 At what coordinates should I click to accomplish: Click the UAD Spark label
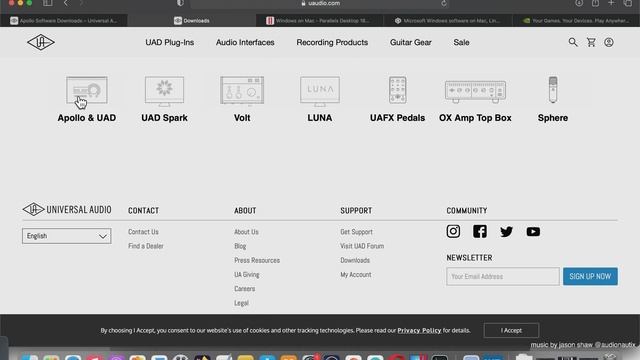pyautogui.click(x=164, y=118)
